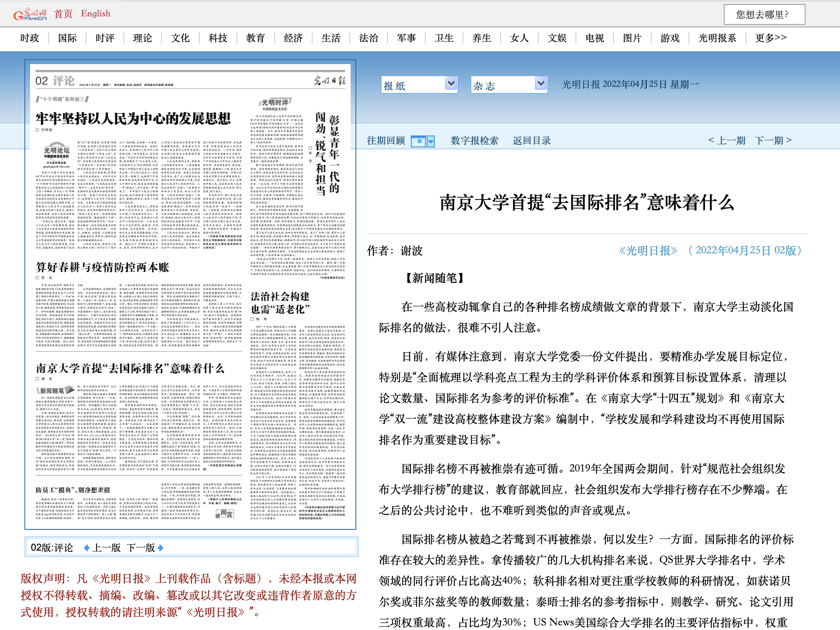Viewport: 840px width, 630px height.
Task: Open the 养生 navigation item
Action: (482, 38)
